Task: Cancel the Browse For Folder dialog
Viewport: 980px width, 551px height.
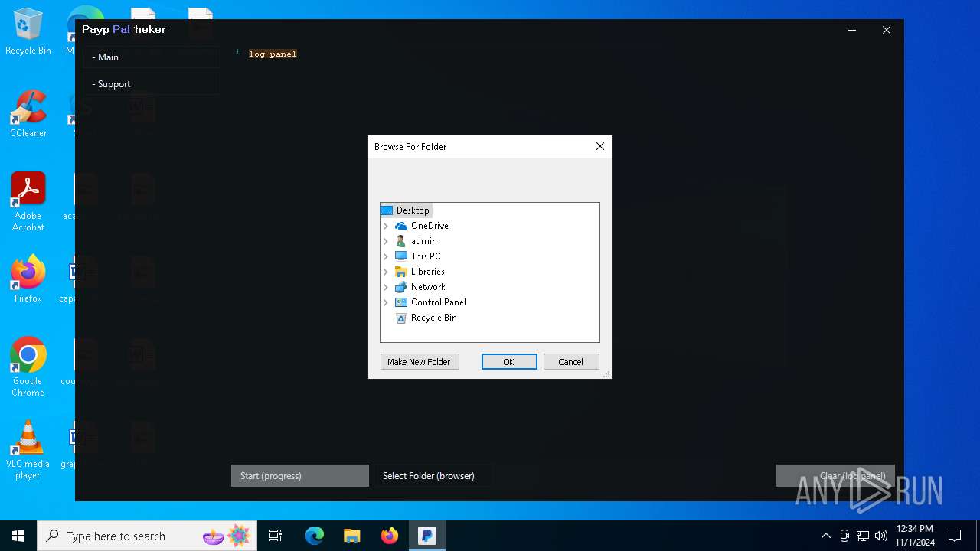Action: tap(571, 362)
